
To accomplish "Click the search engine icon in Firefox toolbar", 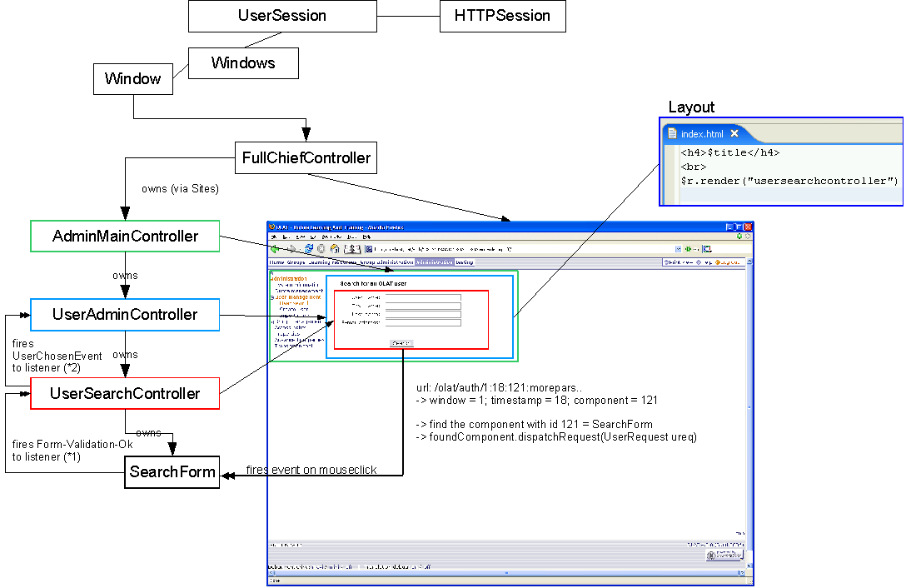I will (x=707, y=249).
